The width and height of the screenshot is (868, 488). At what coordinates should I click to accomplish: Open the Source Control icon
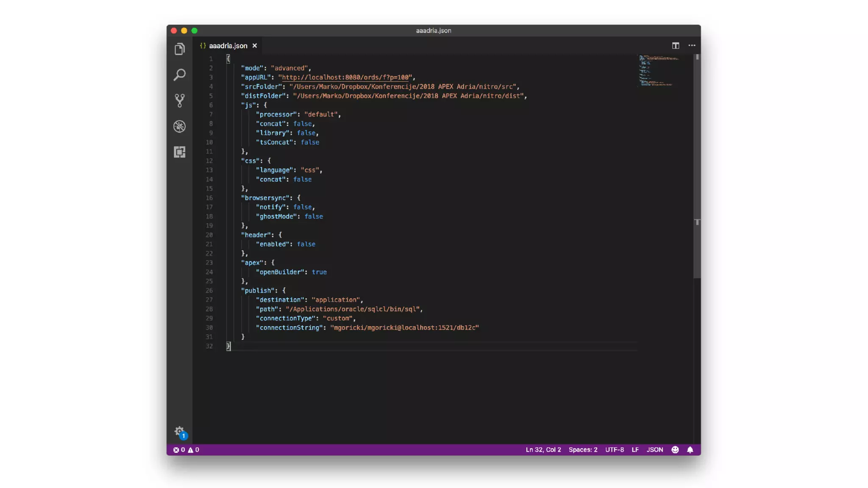[179, 100]
